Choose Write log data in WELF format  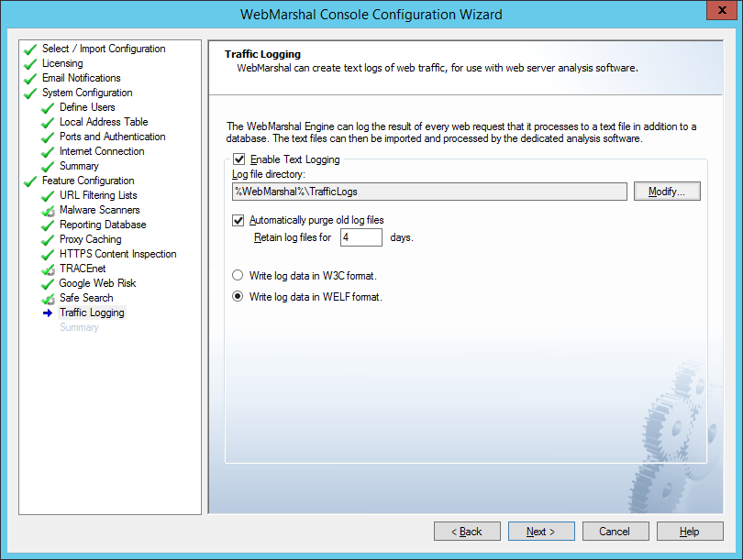[x=238, y=297]
